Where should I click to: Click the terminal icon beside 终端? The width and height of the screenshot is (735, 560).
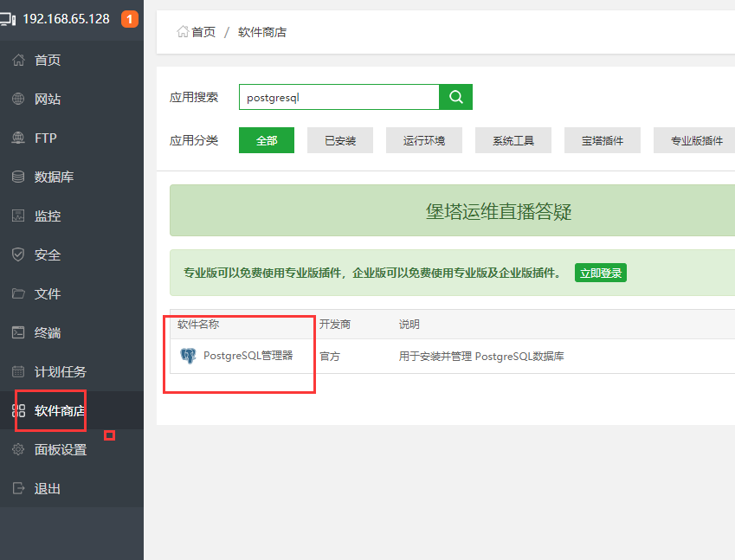pyautogui.click(x=18, y=332)
